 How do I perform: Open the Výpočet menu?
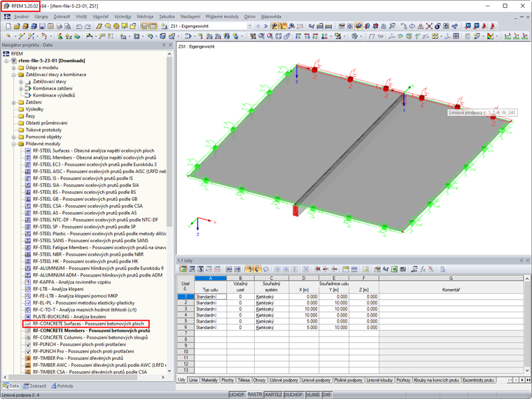point(100,16)
